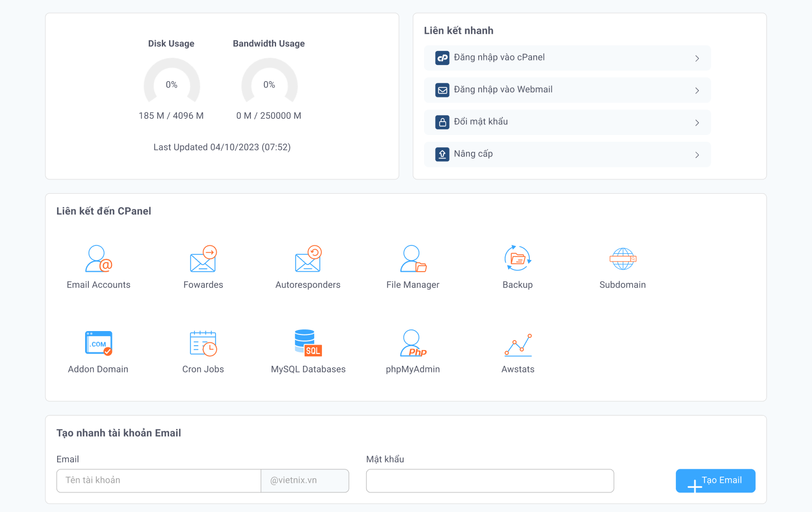The height and width of the screenshot is (512, 812).
Task: Open Autoresponders icon
Action: pos(308,259)
